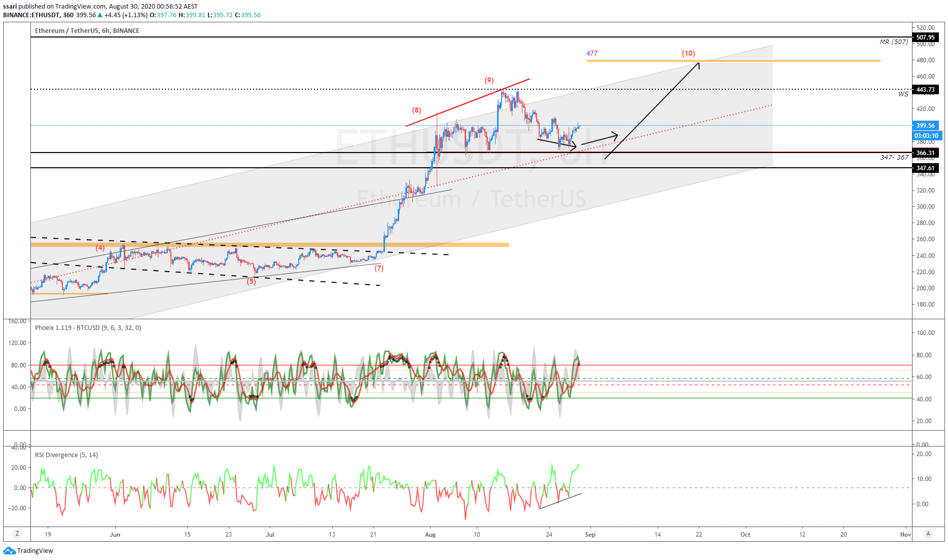Click wave label (9)
Image resolution: width=948 pixels, height=560 pixels.
[x=489, y=80]
